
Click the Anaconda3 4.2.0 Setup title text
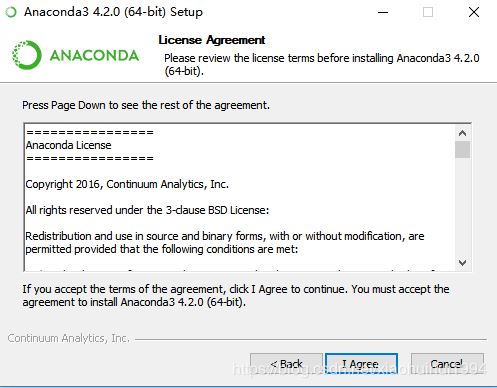click(x=113, y=12)
